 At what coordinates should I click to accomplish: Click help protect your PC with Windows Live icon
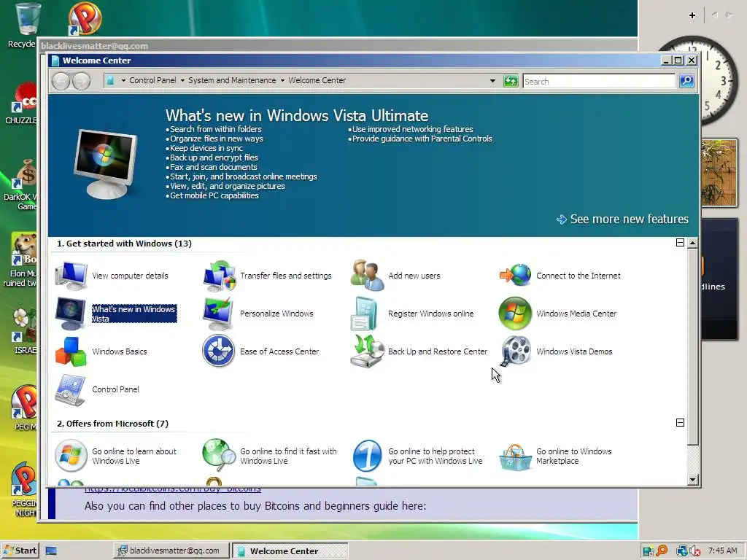tap(368, 456)
